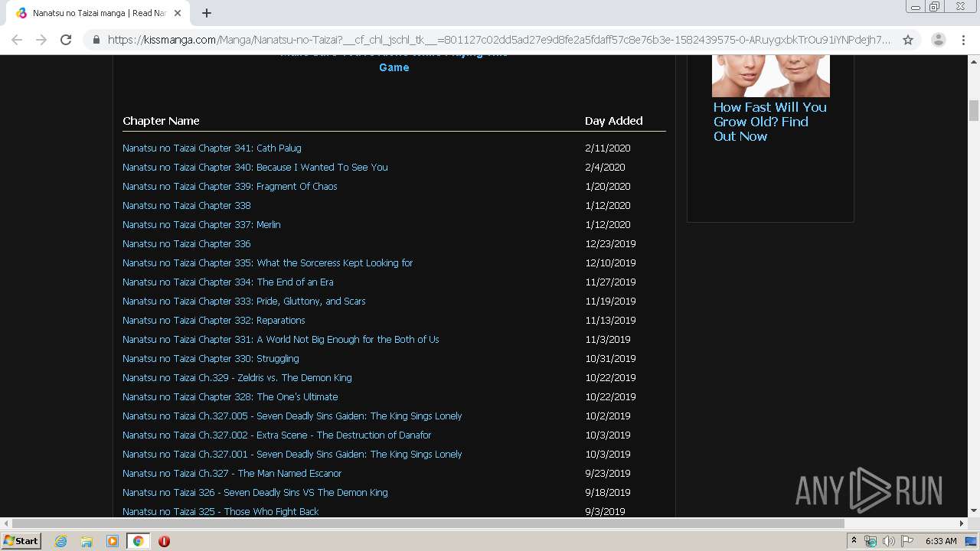The image size is (980, 551).
Task: Open Nanatsu no Taizai Chapter 338
Action: pos(187,206)
